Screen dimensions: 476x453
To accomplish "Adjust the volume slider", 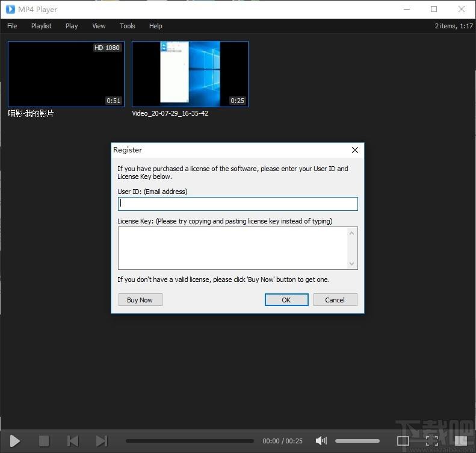I will click(357, 441).
